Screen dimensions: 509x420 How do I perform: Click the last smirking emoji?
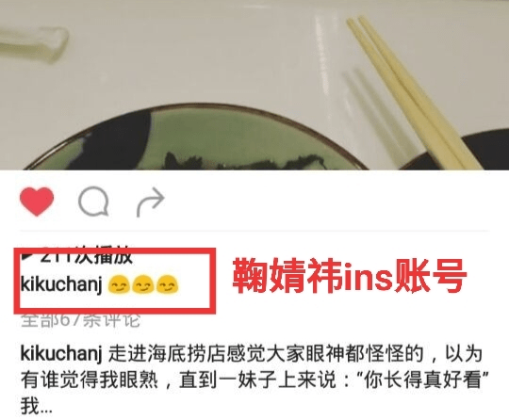pos(167,284)
